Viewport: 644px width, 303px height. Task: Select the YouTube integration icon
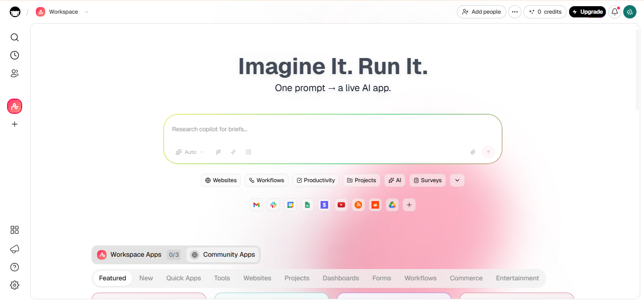click(x=341, y=205)
